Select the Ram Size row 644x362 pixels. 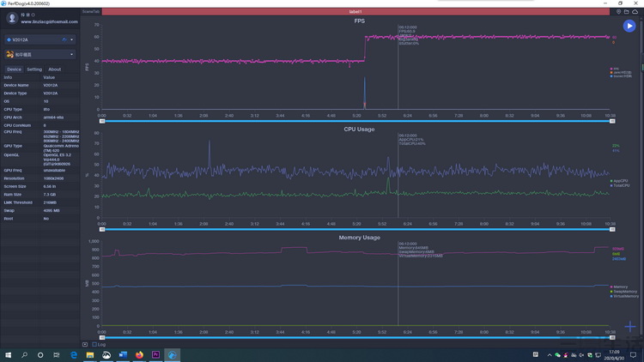[40, 195]
